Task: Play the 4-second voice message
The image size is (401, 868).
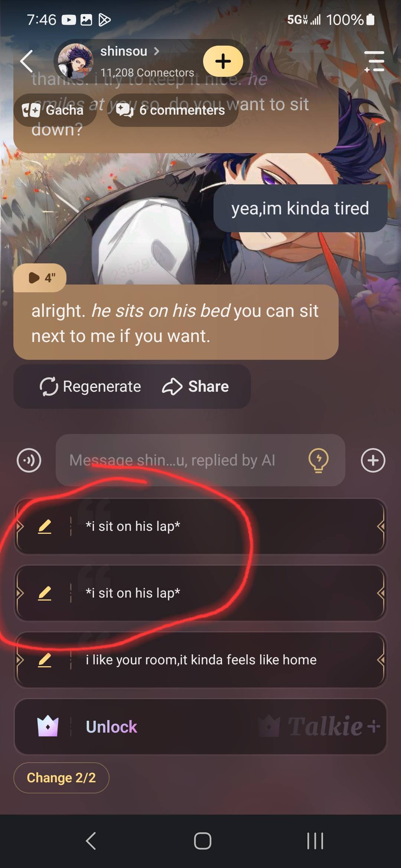Action: click(x=40, y=277)
